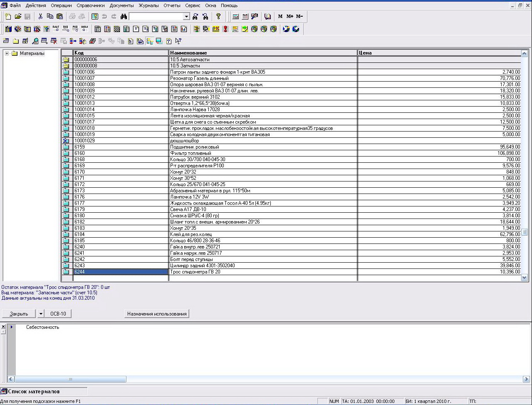Click the Open file folder icon
This screenshot has width=532, height=405.
point(18,17)
